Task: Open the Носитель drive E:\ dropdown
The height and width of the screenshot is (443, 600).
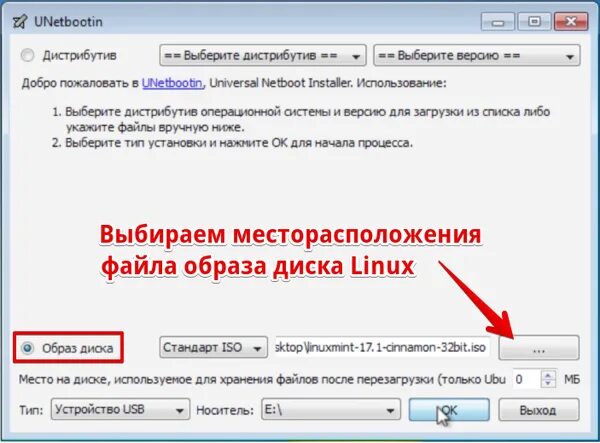Action: pyautogui.click(x=331, y=410)
